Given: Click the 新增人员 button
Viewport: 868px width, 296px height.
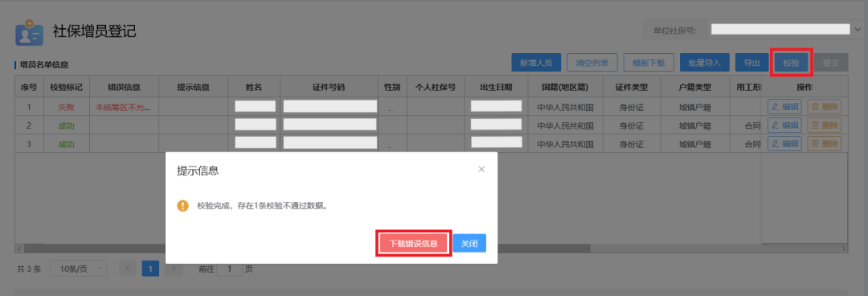Looking at the screenshot, I should click(x=536, y=63).
